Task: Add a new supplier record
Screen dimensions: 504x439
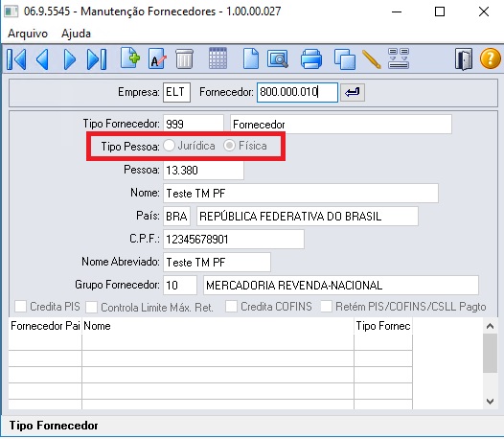Action: point(130,58)
